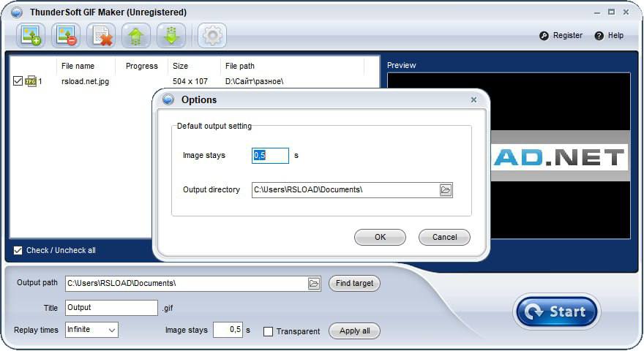
Task: Click the Image stays field in Options
Action: (x=270, y=155)
